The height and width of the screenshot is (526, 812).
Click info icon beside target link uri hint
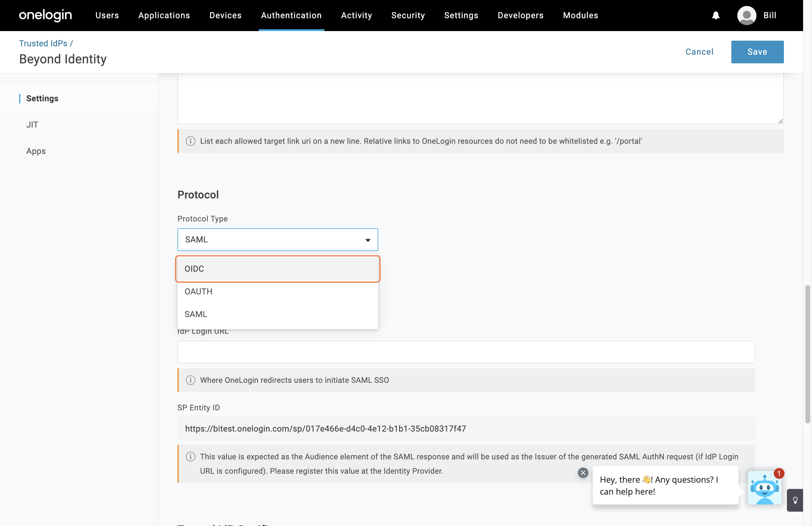click(190, 141)
